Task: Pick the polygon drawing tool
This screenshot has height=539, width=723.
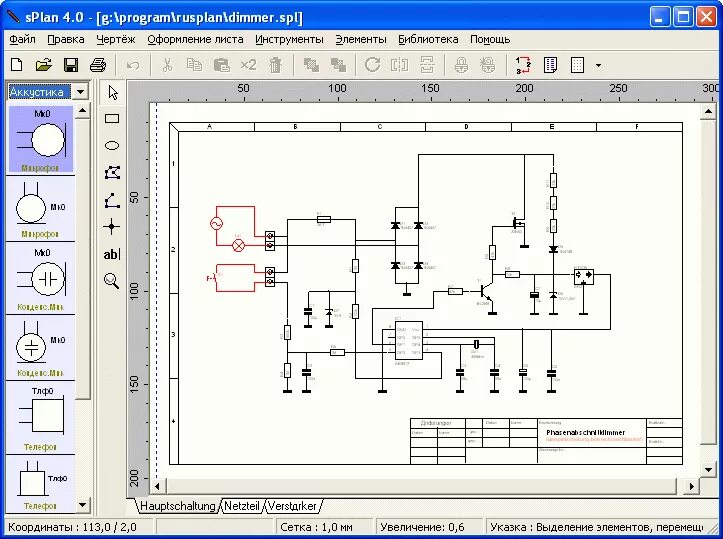Action: [x=112, y=173]
